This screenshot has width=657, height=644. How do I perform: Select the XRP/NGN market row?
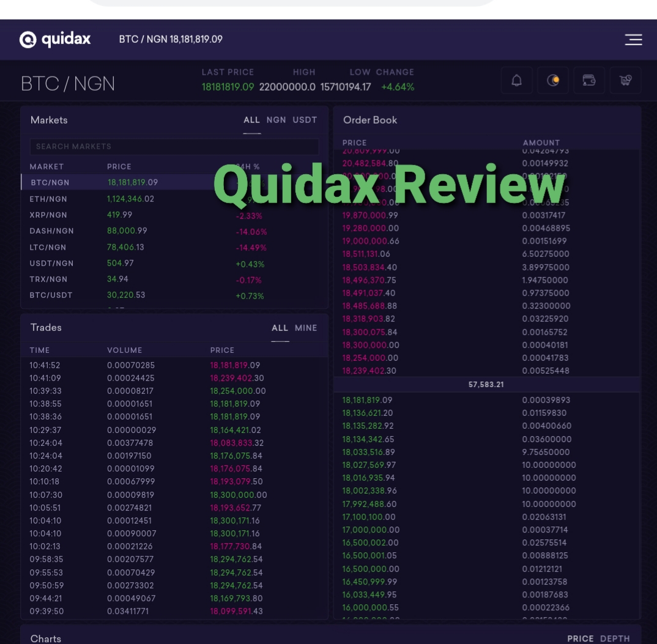click(x=174, y=215)
